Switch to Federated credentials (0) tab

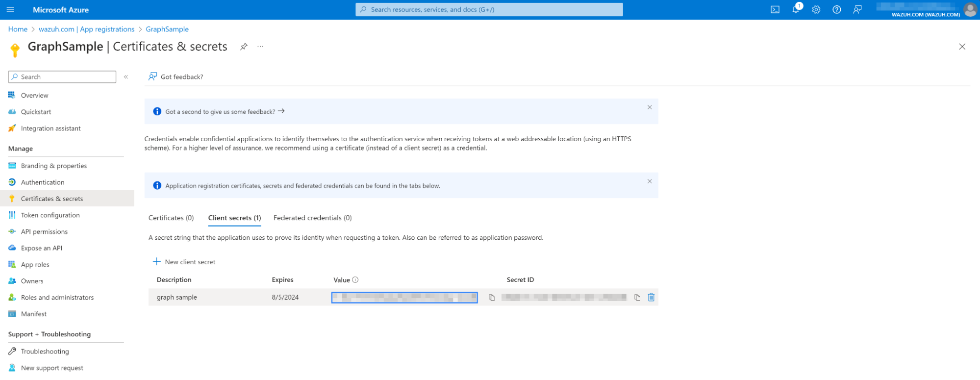coord(312,218)
